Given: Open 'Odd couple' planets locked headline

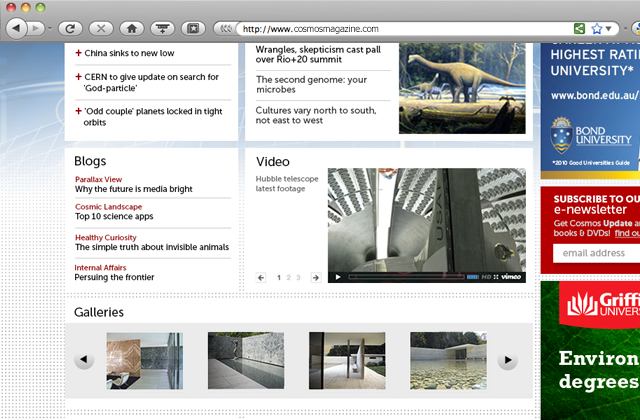Looking at the screenshot, I should coord(153,117).
